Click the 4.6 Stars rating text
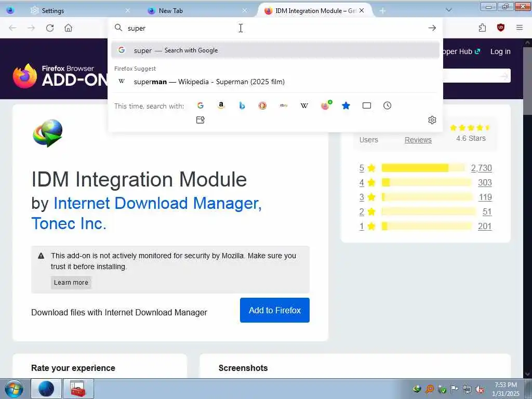 tap(471, 138)
